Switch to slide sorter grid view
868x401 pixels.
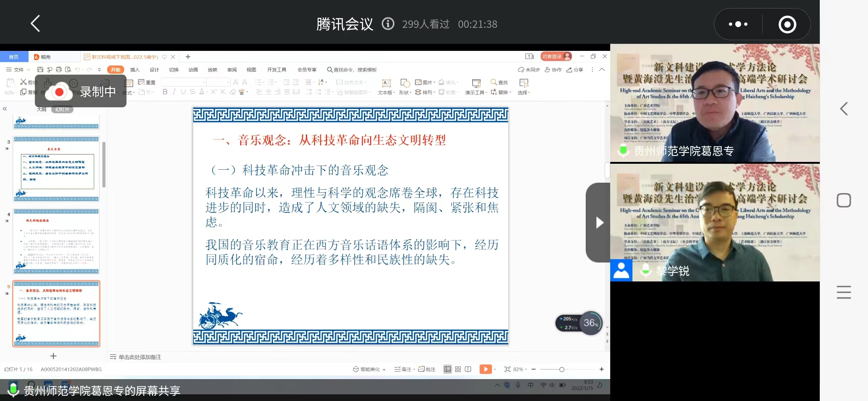tap(458, 369)
